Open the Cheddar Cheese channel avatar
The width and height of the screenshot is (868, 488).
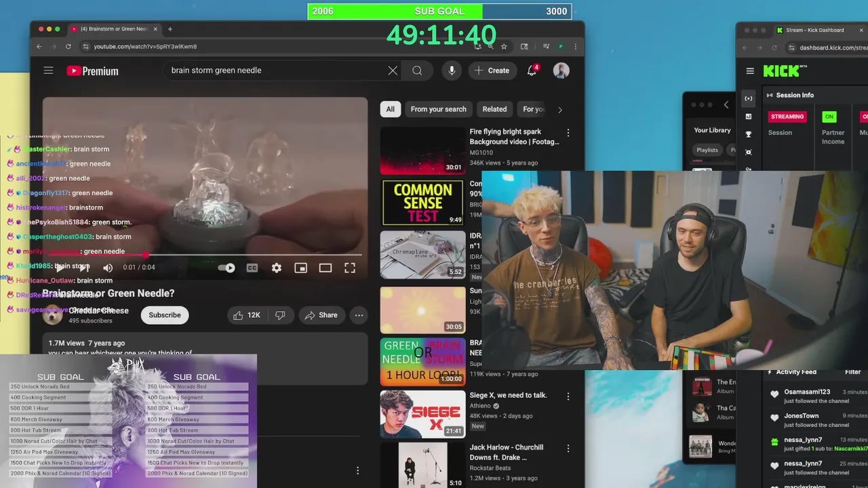coord(53,315)
